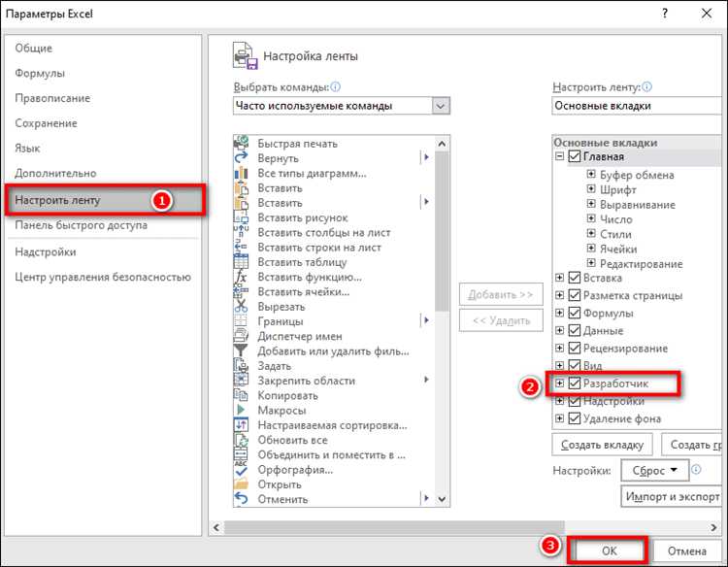Screen dimensions: 728x567
Task: Click the Вырезать scissors icon
Action: [241, 307]
